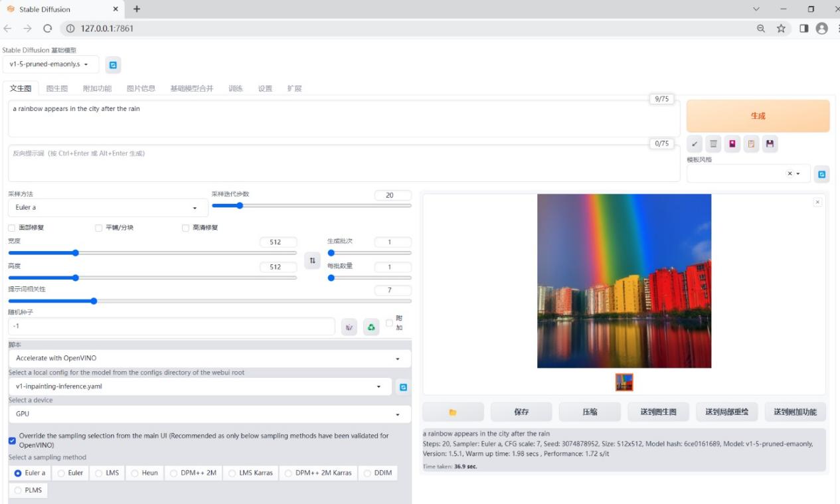Click the arrow icon to restore previous prompt

694,143
